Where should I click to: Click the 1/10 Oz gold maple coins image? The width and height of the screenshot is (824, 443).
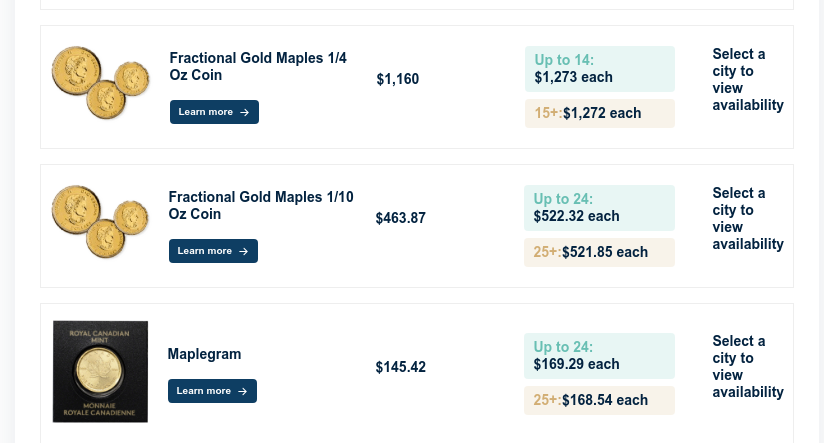pos(100,221)
